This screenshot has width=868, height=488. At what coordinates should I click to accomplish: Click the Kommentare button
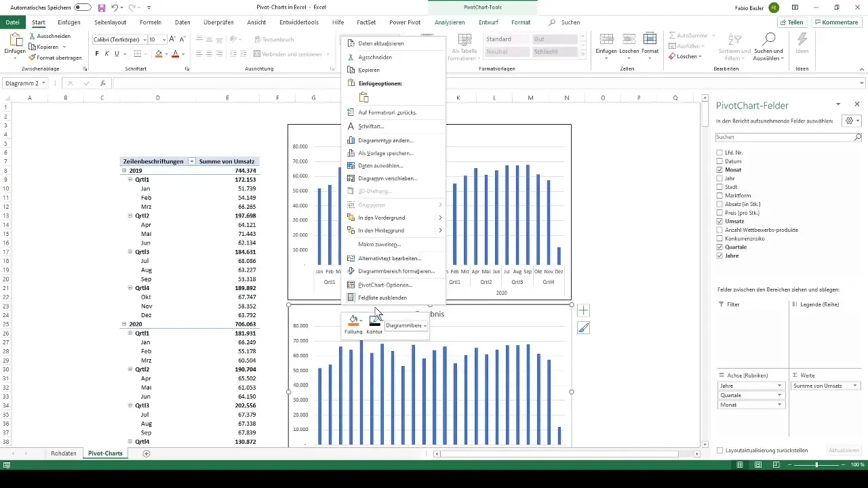tap(835, 22)
